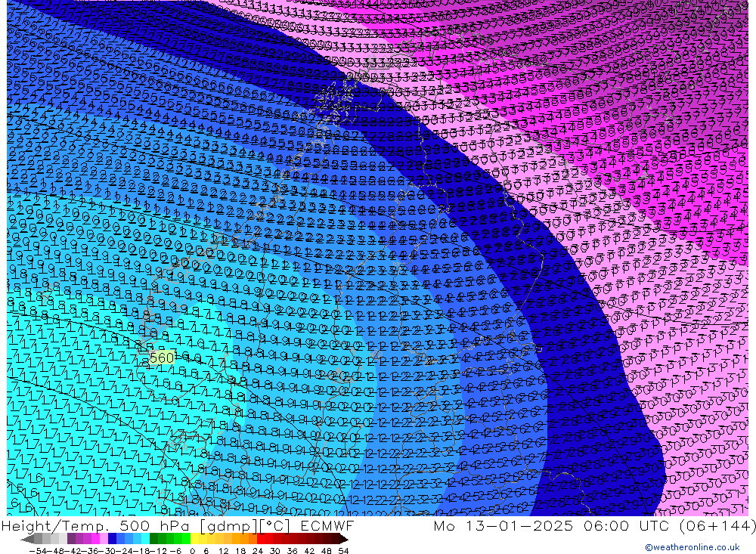
Task: Pick the dark blue swatch in the legend
Action: click(112, 540)
